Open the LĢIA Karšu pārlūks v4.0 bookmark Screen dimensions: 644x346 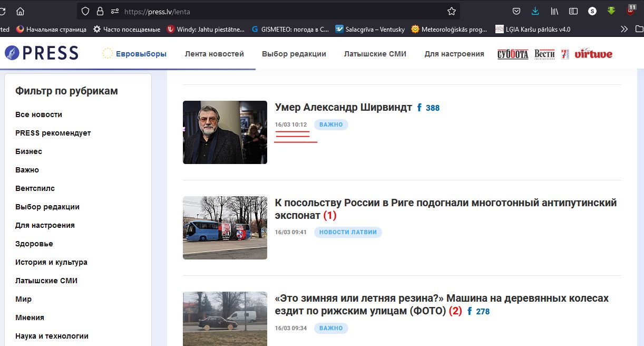[x=533, y=30]
